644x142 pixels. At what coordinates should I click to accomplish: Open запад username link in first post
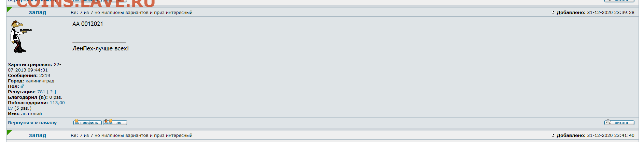38,12
